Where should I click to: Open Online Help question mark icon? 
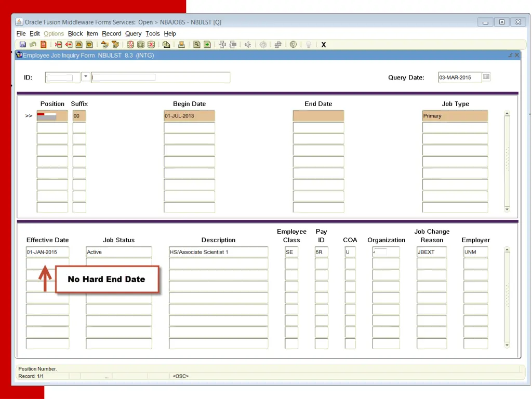[x=293, y=45]
